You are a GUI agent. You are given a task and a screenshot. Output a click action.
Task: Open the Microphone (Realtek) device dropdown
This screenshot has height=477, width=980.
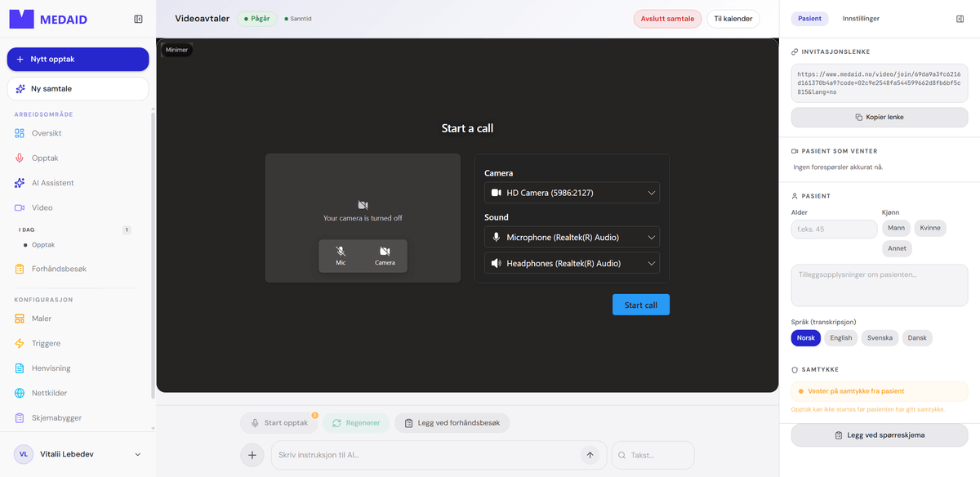(x=572, y=237)
